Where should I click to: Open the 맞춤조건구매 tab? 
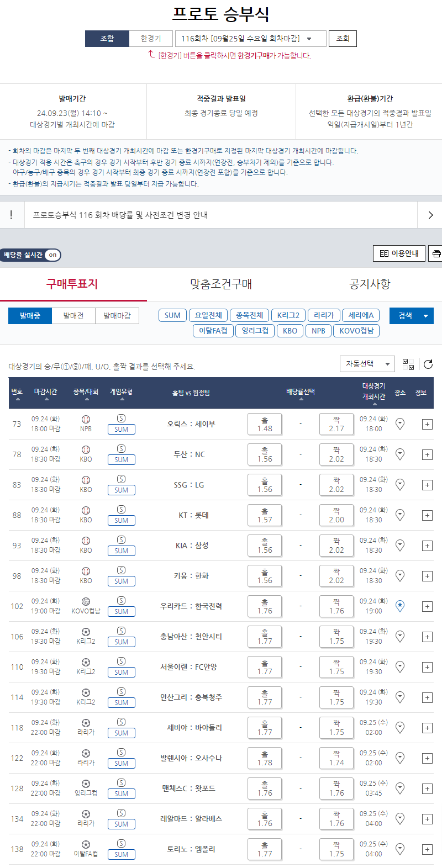[x=221, y=284]
